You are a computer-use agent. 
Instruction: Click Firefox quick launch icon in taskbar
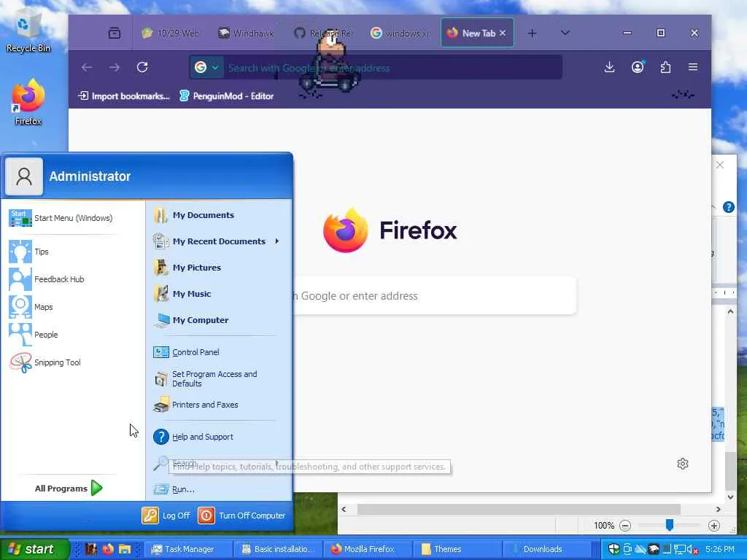pyautogui.click(x=108, y=549)
